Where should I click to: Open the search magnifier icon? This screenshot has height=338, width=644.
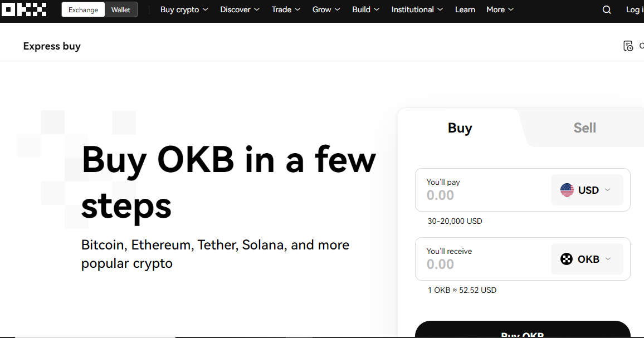coord(607,10)
